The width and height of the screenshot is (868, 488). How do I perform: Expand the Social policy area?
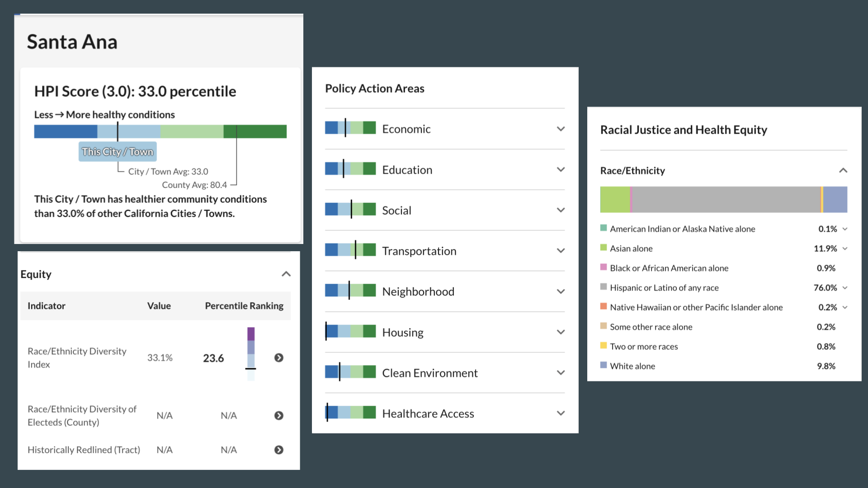(x=561, y=211)
